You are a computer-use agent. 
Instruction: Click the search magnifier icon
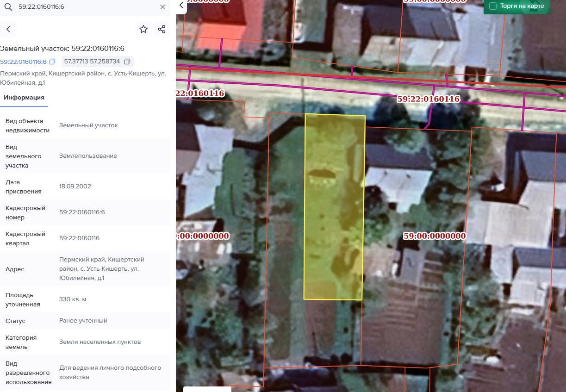pyautogui.click(x=8, y=7)
